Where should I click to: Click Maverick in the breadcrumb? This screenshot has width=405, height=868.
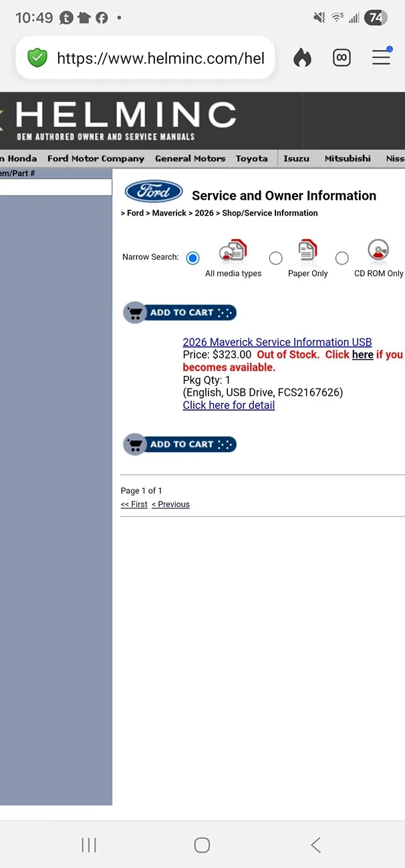tap(168, 214)
